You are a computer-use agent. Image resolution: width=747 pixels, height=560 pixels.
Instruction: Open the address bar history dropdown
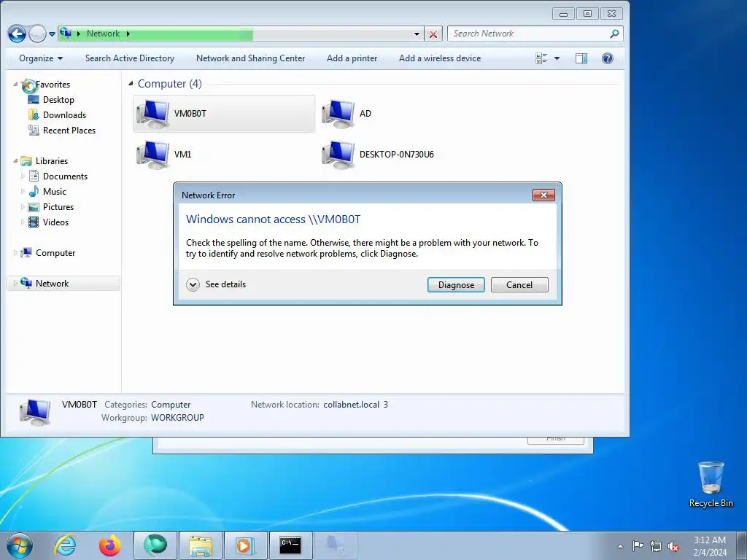417,34
